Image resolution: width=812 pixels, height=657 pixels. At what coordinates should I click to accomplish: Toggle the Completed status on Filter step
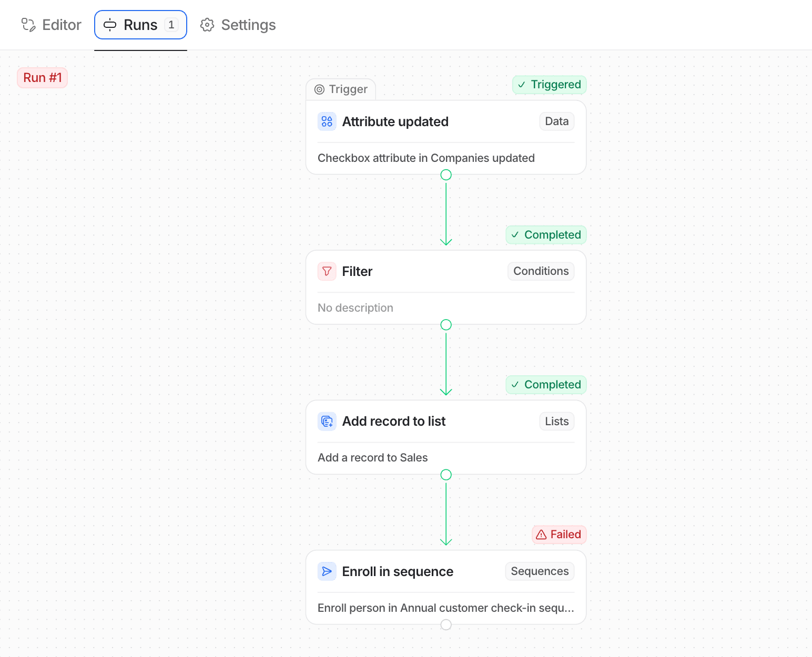545,235
